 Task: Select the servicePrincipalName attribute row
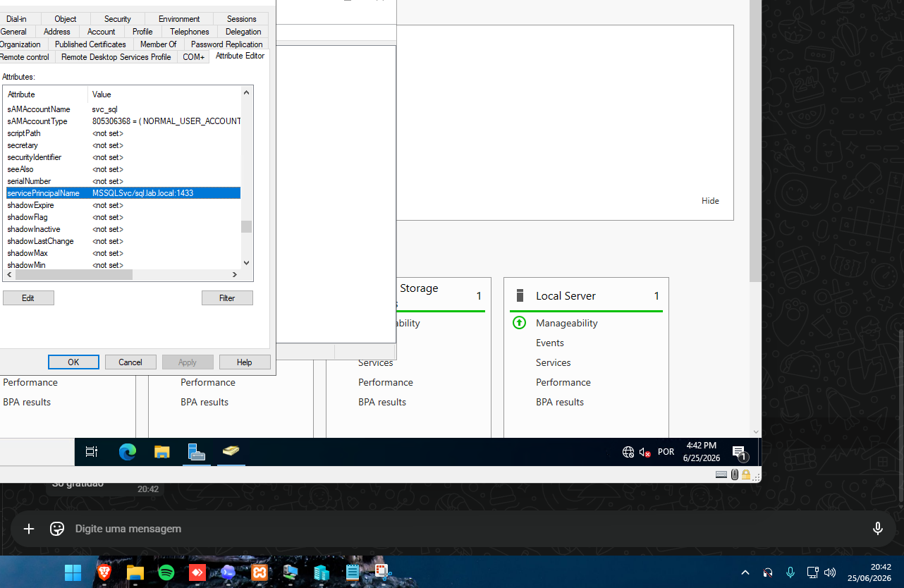point(123,193)
